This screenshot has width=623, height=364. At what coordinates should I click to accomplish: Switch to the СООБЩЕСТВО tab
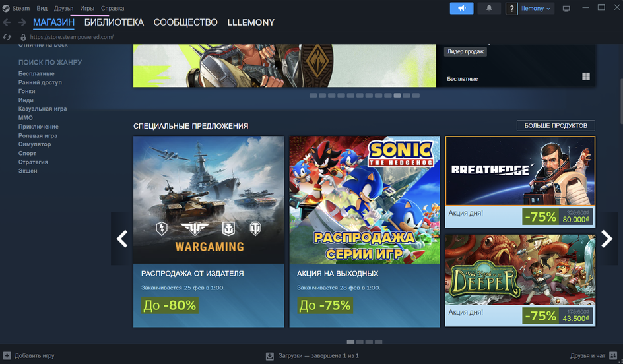pyautogui.click(x=185, y=22)
